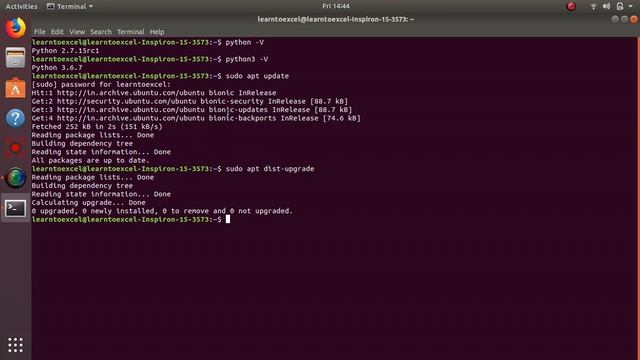Select the Terminal icon in dock

coord(16,208)
